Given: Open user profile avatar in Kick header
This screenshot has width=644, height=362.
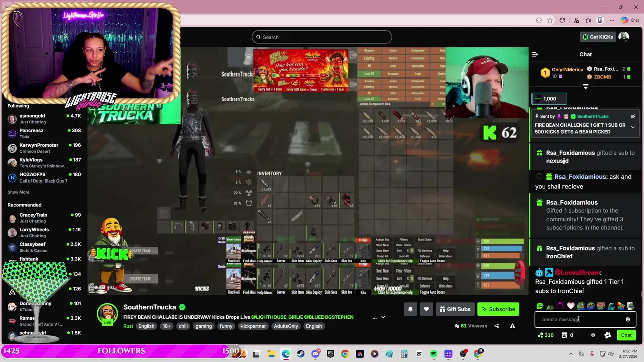Looking at the screenshot, I should [x=624, y=37].
